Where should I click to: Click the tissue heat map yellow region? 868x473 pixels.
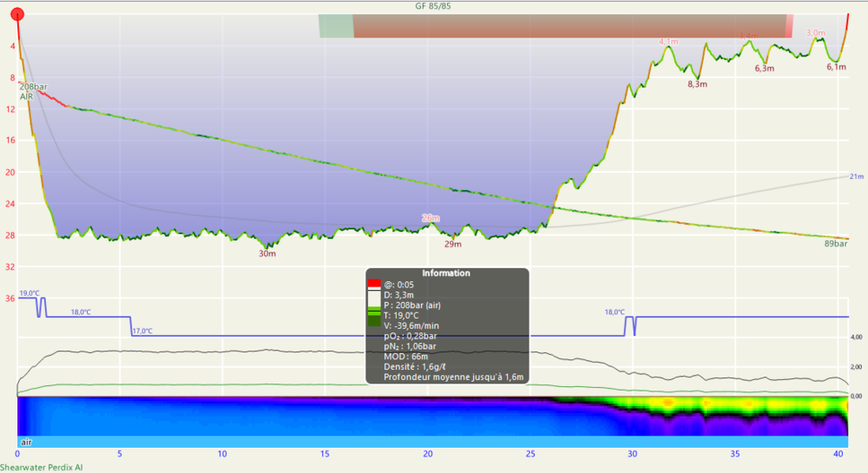(667, 402)
